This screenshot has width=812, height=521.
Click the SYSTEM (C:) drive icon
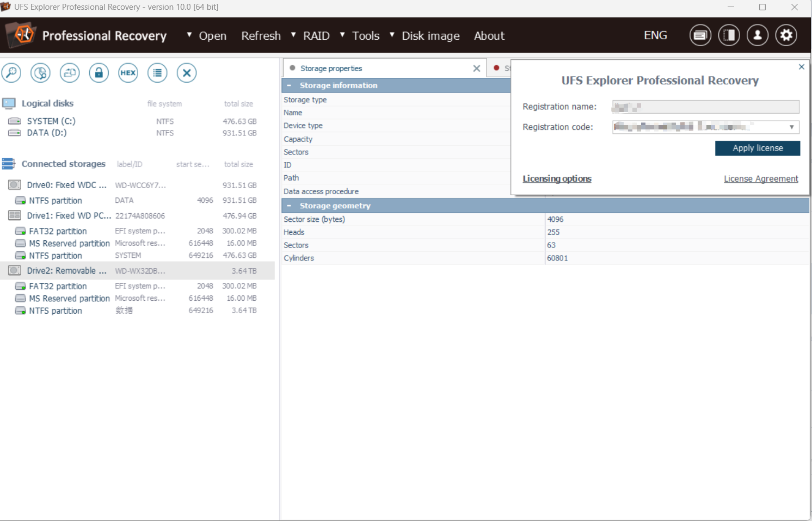[15, 121]
